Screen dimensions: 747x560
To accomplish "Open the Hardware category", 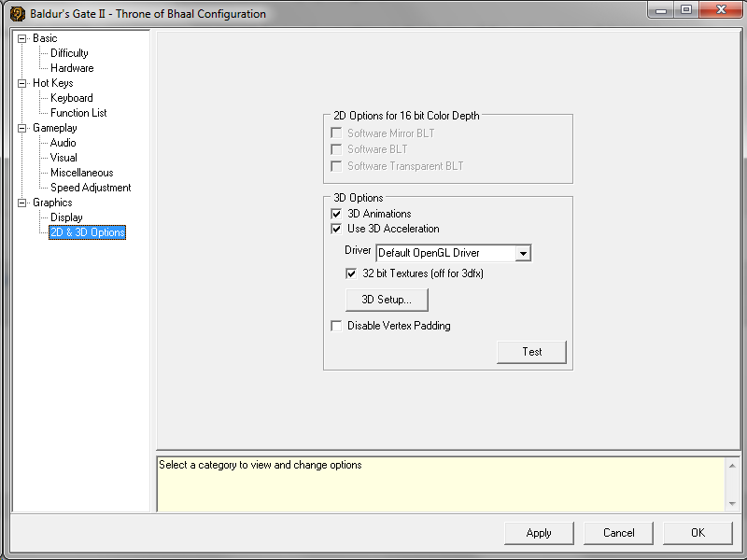I will point(72,68).
